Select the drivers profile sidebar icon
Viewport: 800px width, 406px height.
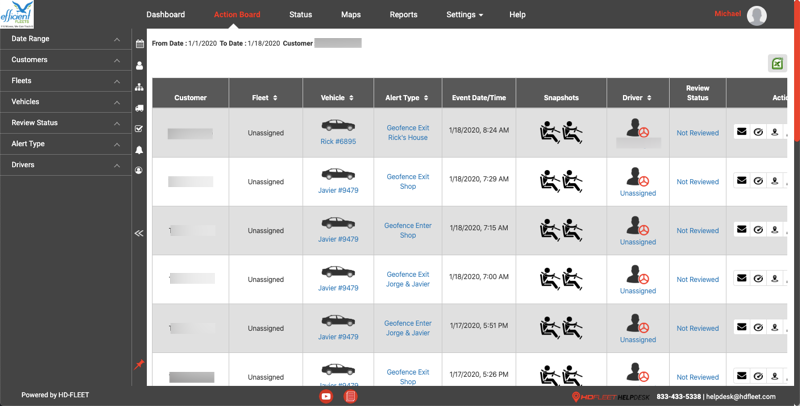[x=139, y=170]
